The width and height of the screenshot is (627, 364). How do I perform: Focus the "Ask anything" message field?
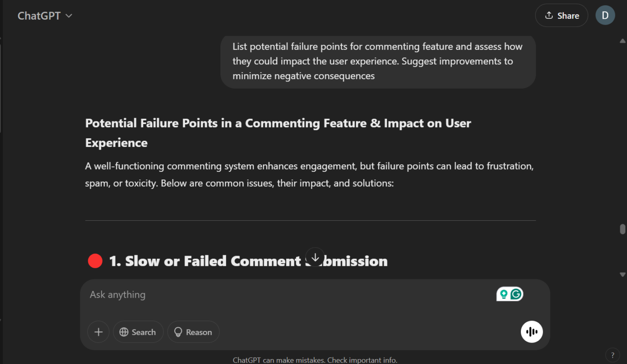(287, 295)
